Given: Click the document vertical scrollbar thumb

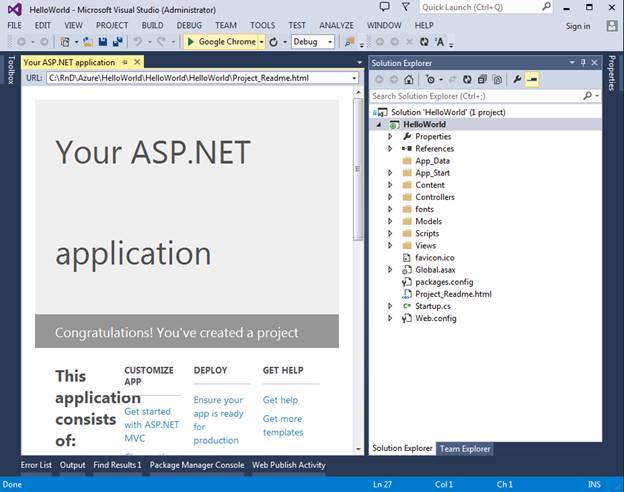Looking at the screenshot, I should [x=358, y=169].
